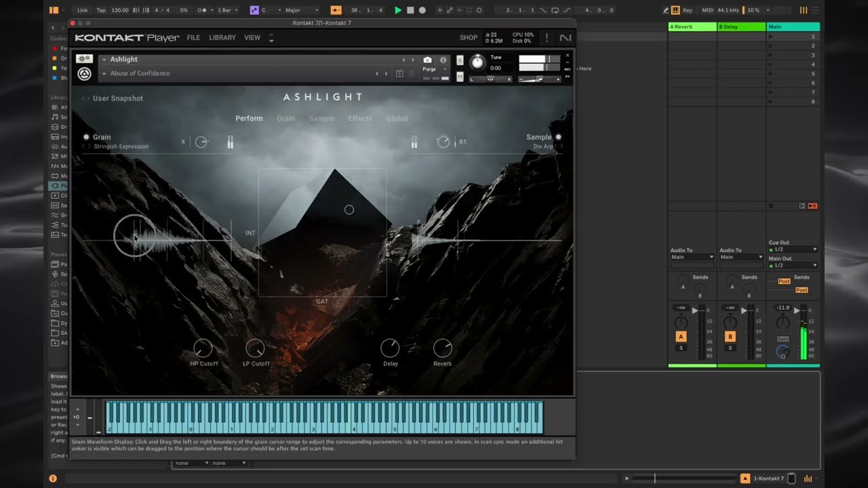This screenshot has width=868, height=488.
Task: Click the save snapshot icon beside Abuse of Confidence
Action: click(399, 73)
